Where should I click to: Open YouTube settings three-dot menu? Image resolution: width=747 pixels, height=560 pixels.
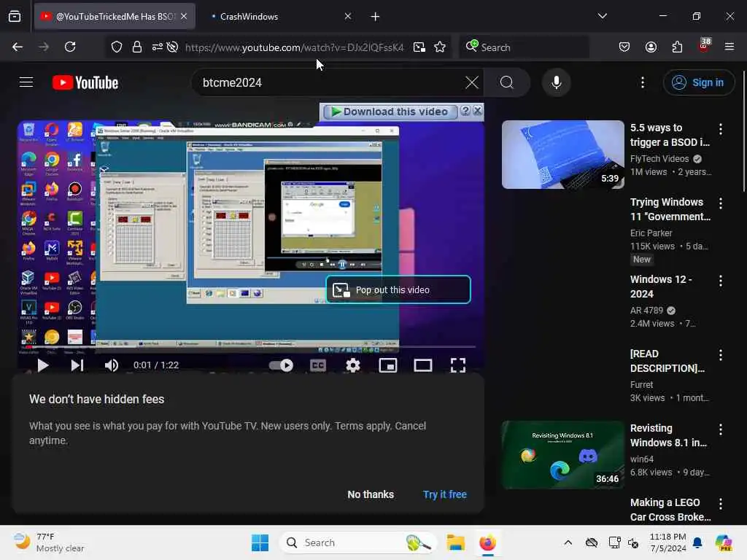[643, 82]
